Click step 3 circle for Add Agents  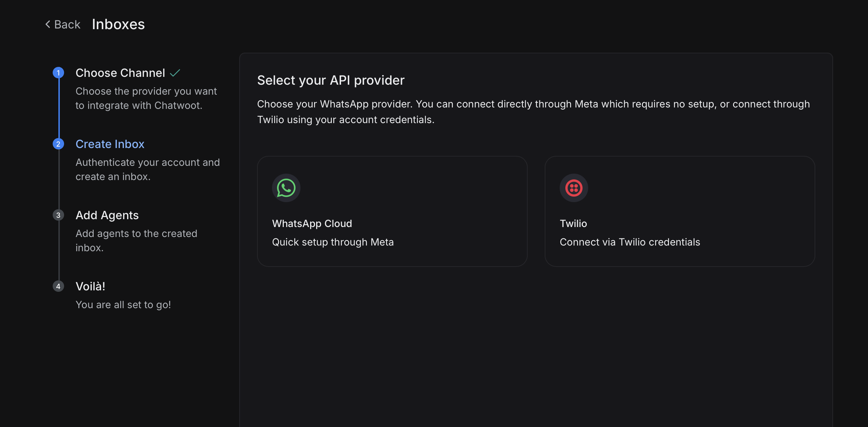(58, 215)
